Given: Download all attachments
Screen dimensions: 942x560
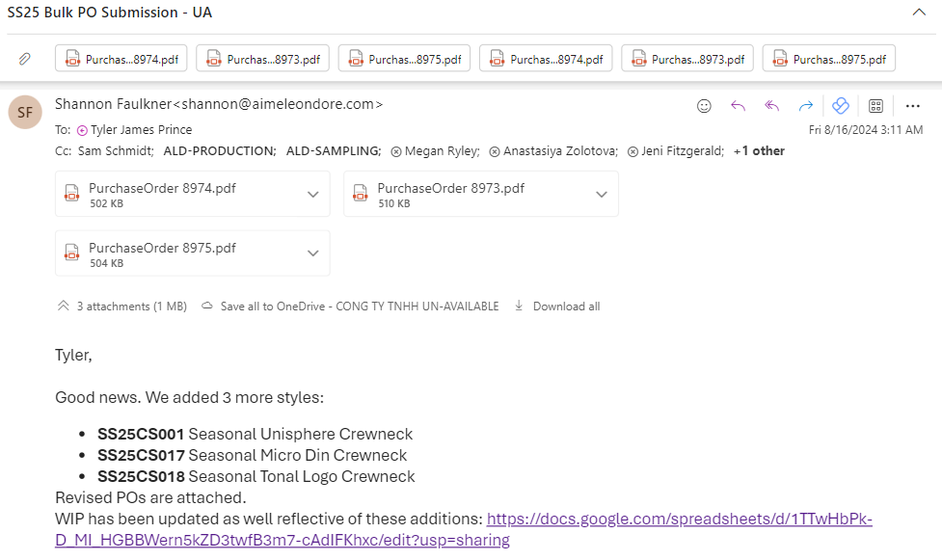Looking at the screenshot, I should 557,307.
